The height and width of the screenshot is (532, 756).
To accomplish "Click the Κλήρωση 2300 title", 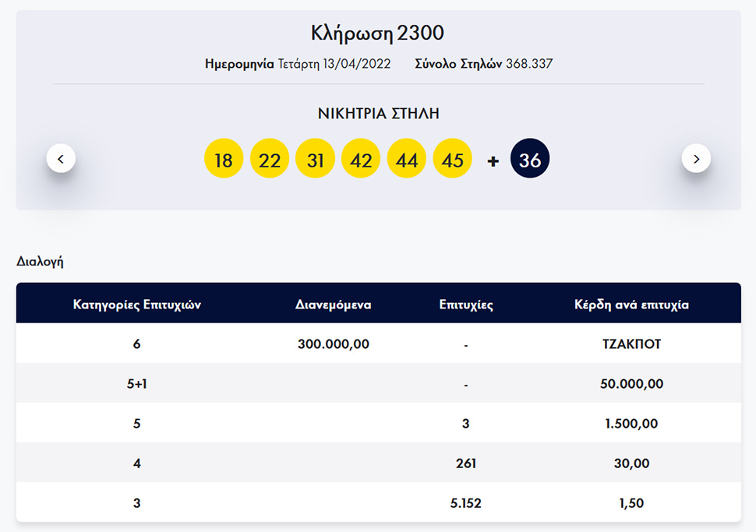I will (x=377, y=33).
